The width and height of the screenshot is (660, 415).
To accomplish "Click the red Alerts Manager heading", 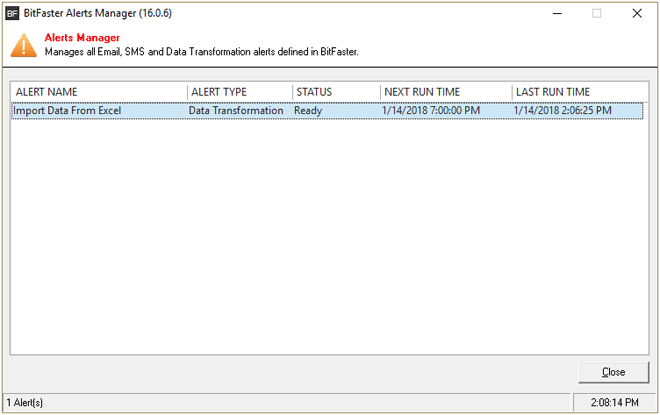I will click(82, 38).
